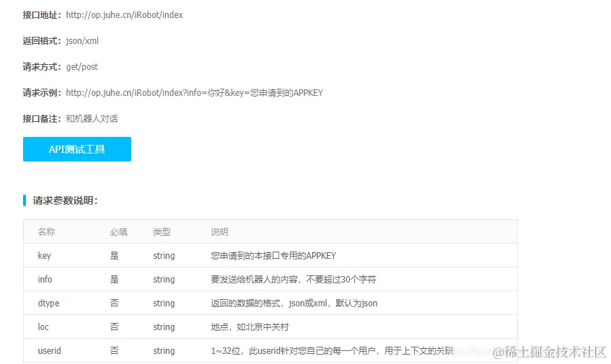Select the loc parameter name cell
Image resolution: width=611 pixels, height=364 pixels.
pyautogui.click(x=43, y=327)
